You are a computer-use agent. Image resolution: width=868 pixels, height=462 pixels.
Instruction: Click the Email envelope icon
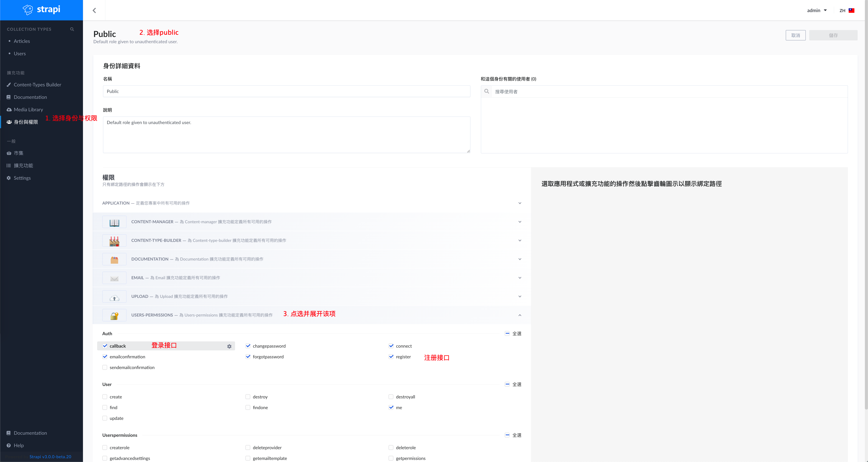point(114,278)
